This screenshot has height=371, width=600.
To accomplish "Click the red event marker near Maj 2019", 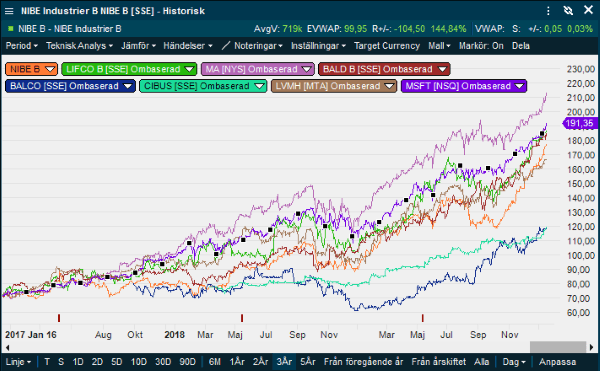I will point(422,318).
